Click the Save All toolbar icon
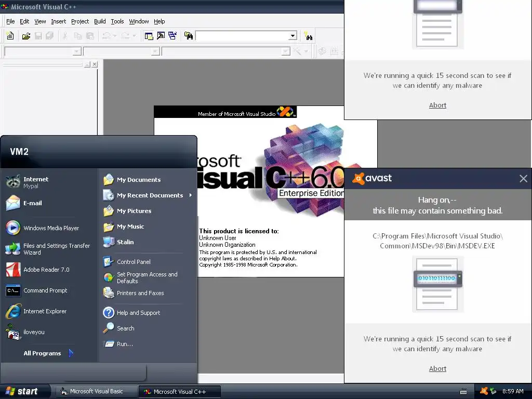The height and width of the screenshot is (399, 532). tap(49, 36)
